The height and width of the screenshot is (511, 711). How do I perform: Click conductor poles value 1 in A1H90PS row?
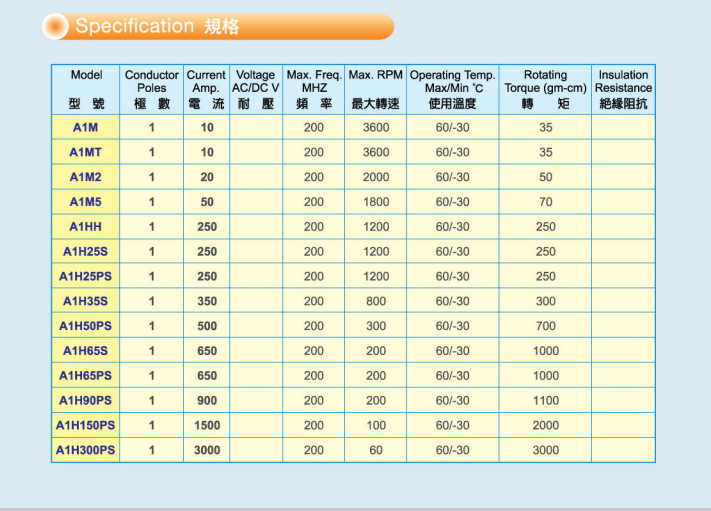pyautogui.click(x=152, y=401)
